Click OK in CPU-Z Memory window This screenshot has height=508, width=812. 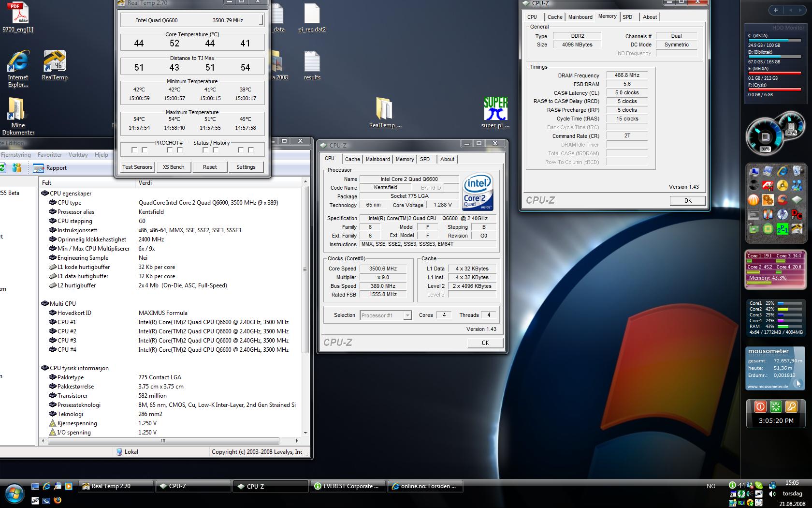688,201
